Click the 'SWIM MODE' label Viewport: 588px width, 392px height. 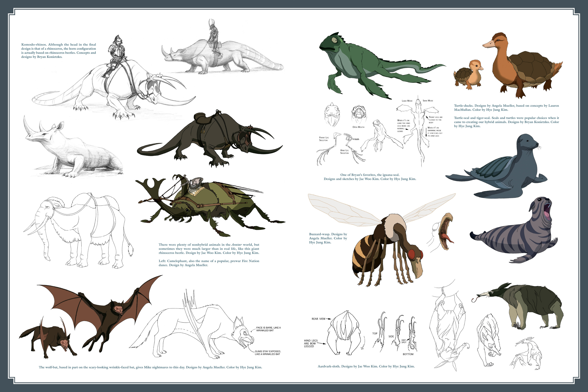pos(428,101)
